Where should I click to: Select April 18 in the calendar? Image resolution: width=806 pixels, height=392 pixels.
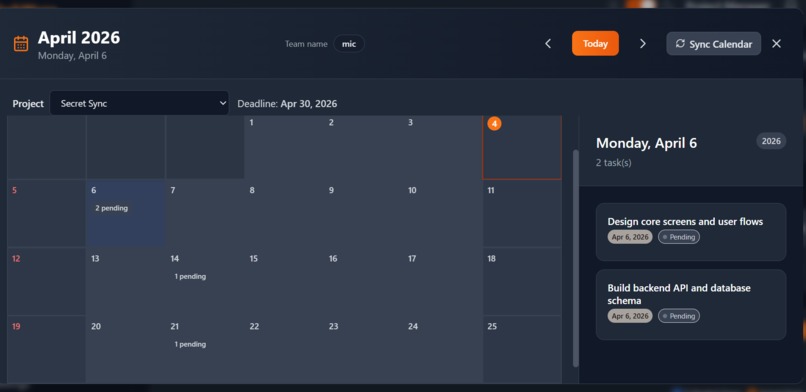tap(522, 282)
